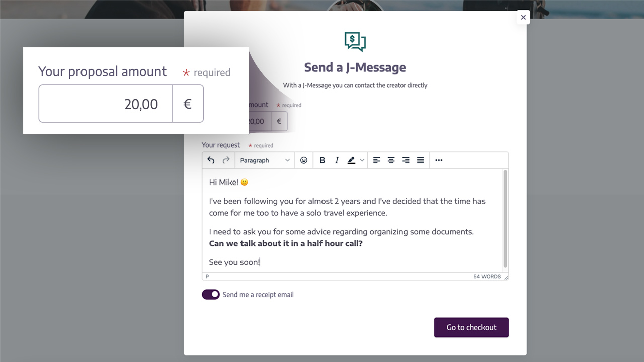The width and height of the screenshot is (644, 362).
Task: Toggle off 'Send me a receipt email'
Action: [x=211, y=294]
